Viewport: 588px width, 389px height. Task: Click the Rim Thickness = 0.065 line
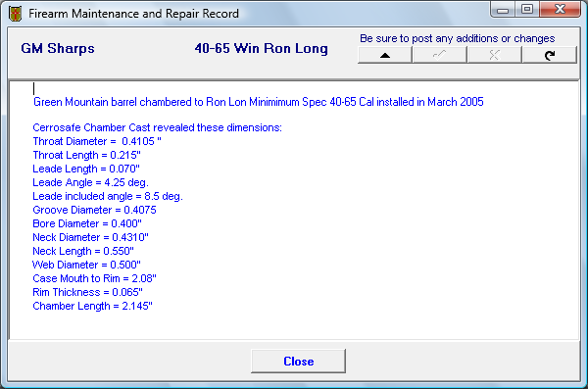(x=88, y=292)
